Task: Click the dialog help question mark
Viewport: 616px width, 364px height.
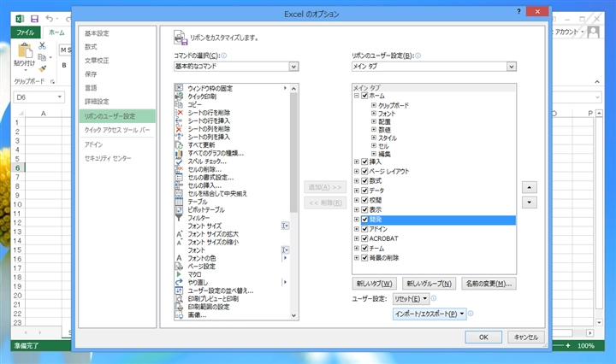Action: [518, 11]
